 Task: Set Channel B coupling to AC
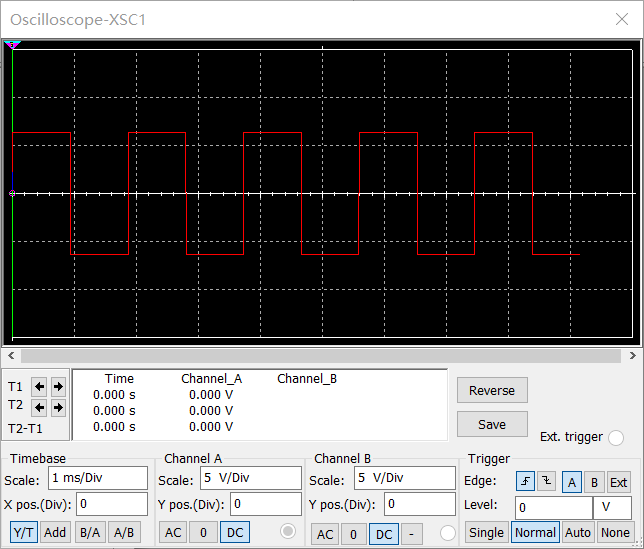tap(325, 534)
